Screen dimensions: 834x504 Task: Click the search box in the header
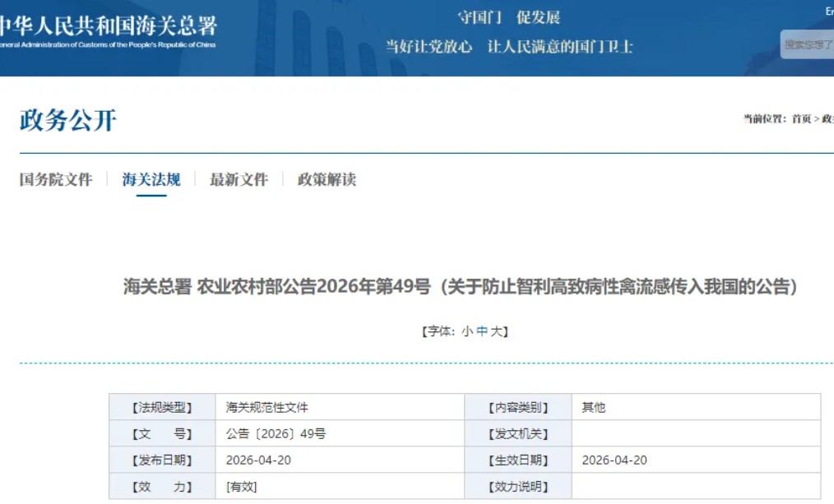[806, 44]
